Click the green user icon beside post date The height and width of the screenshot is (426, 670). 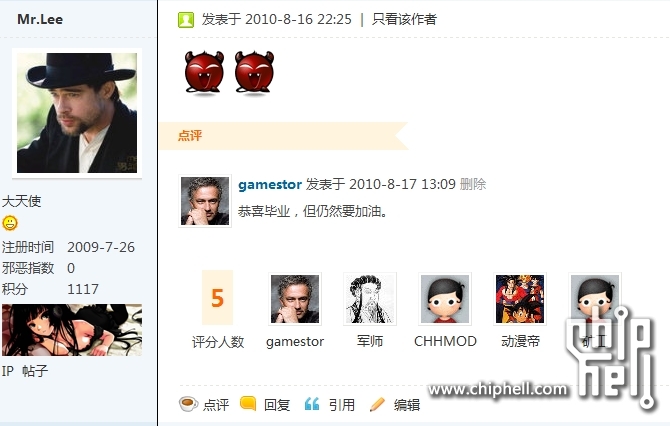coord(186,20)
